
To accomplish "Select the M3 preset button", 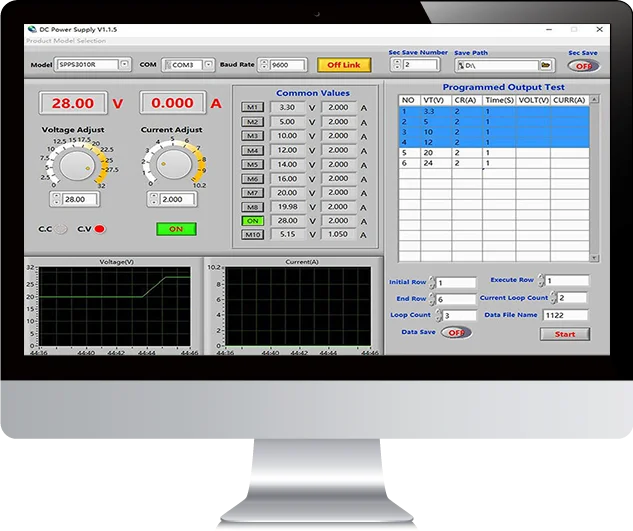I will (252, 136).
